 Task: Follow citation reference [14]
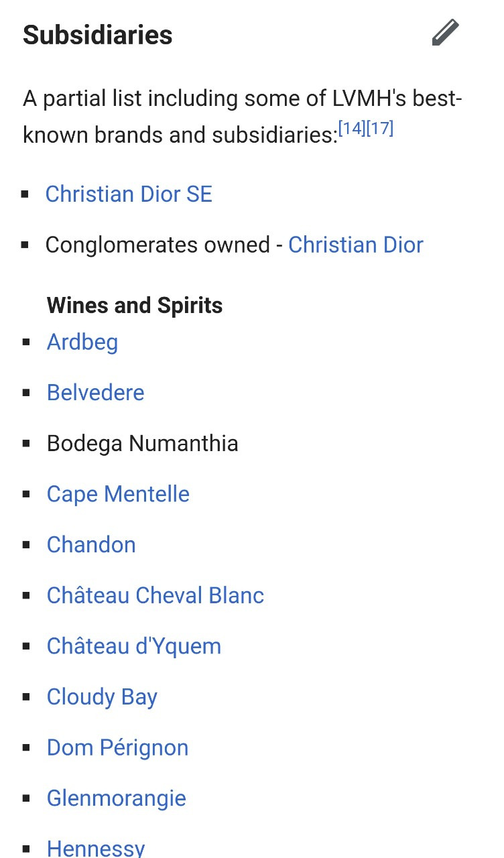click(352, 128)
